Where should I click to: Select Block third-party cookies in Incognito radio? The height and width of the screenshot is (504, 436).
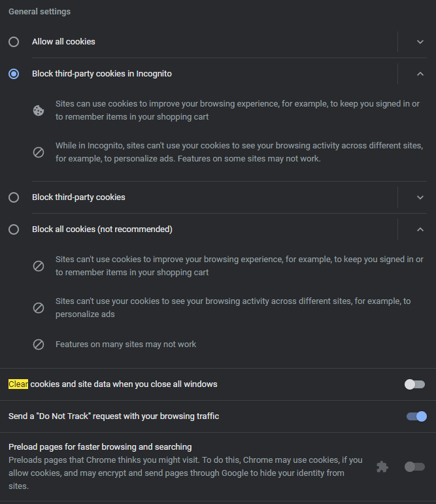tap(14, 74)
